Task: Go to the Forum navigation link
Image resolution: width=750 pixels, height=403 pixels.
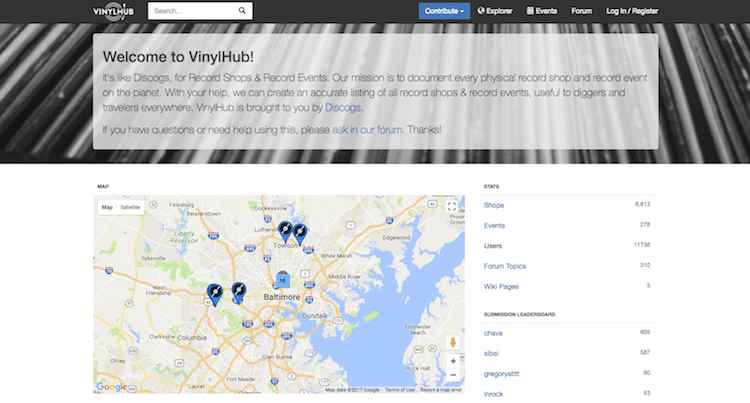Action: [x=581, y=11]
